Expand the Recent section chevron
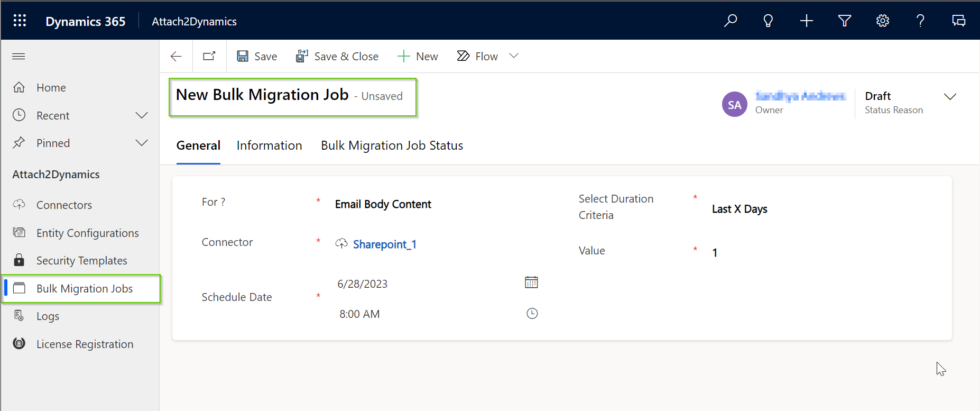This screenshot has width=980, height=411. coord(142,115)
